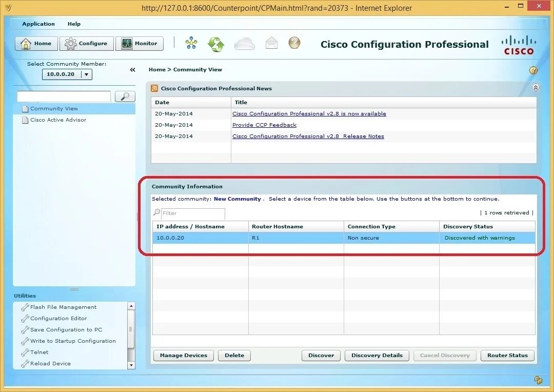The width and height of the screenshot is (554, 392).
Task: Click the RSS feed news icon
Action: (x=154, y=88)
